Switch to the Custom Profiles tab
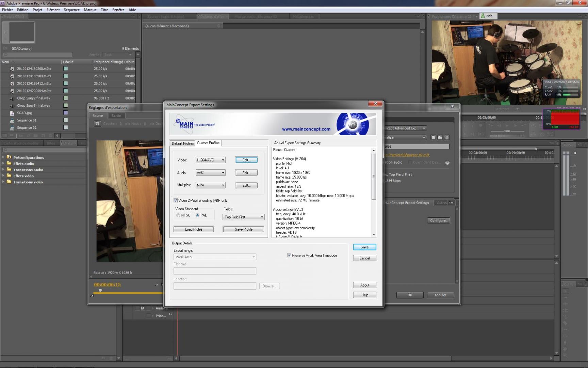This screenshot has height=368, width=588. (208, 143)
